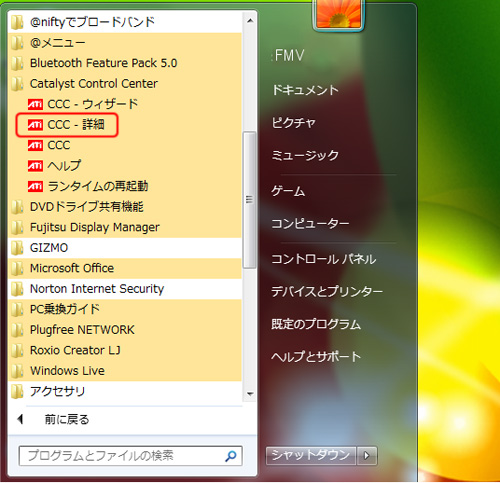
Task: Click the program list scrollbar thumb
Action: pos(249,200)
